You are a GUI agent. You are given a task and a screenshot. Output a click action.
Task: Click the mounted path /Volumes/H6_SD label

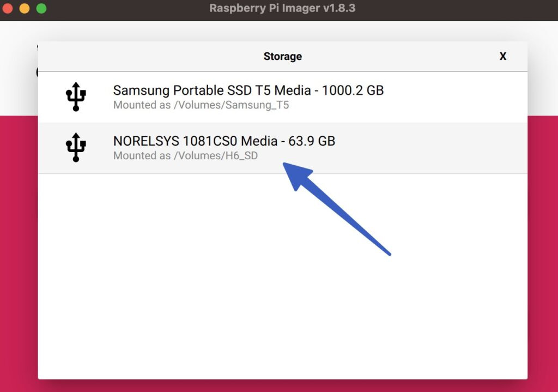(x=185, y=156)
